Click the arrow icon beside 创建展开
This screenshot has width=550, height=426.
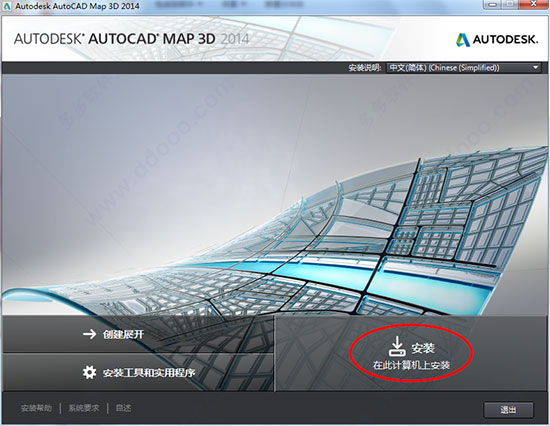pos(89,334)
